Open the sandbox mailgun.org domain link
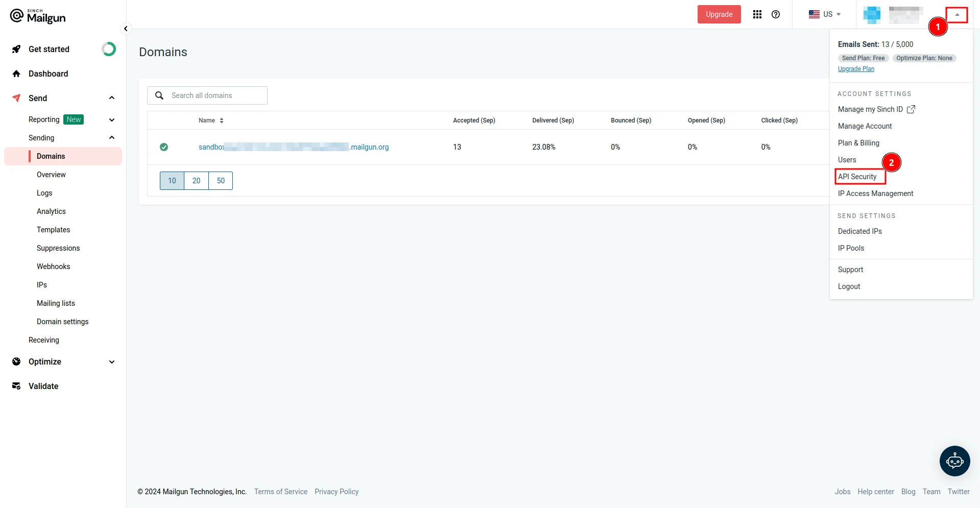This screenshot has width=980, height=508. [294, 147]
